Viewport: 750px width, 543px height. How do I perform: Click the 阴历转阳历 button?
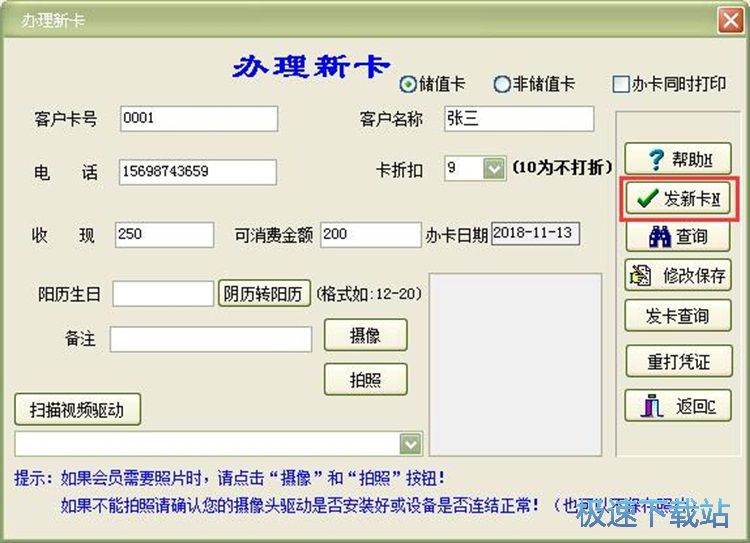click(264, 293)
